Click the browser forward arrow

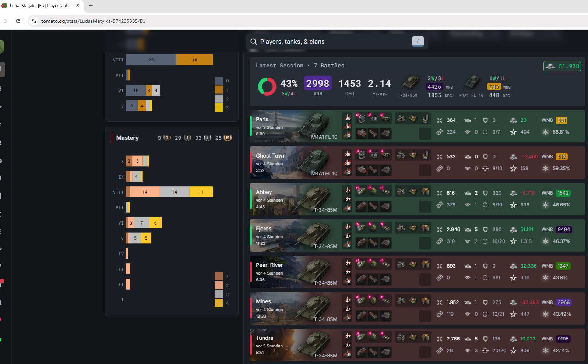point(5,21)
